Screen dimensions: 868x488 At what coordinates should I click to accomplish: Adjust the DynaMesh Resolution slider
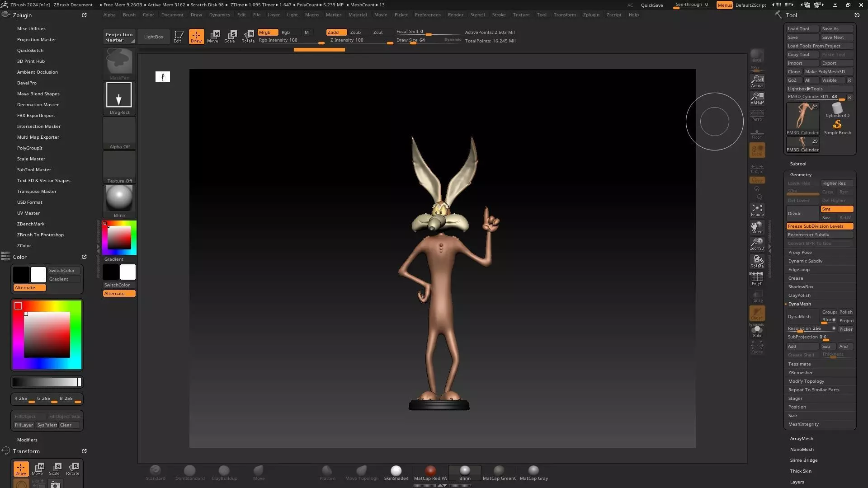811,328
